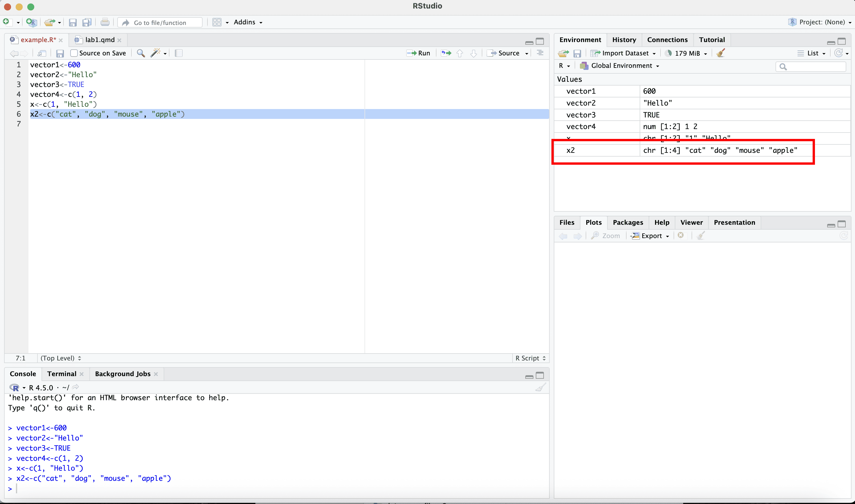
Task: Close the lab1.qmd tab
Action: [x=119, y=40]
